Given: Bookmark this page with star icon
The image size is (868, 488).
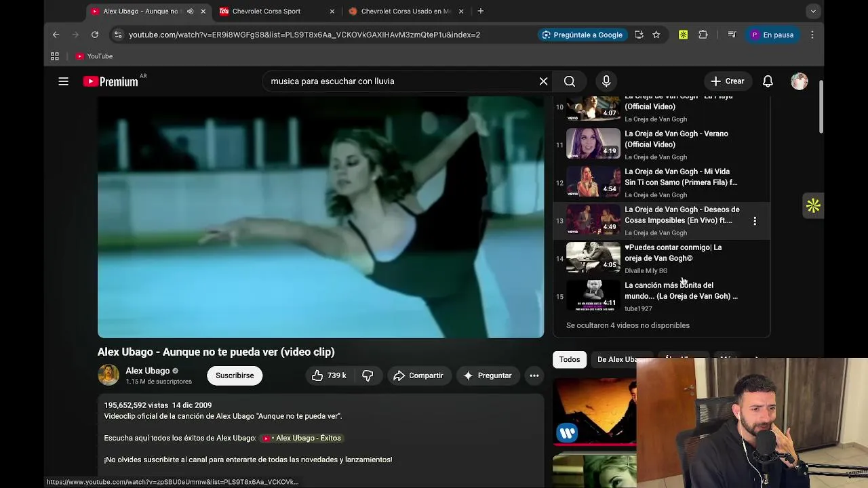Looking at the screenshot, I should [656, 35].
